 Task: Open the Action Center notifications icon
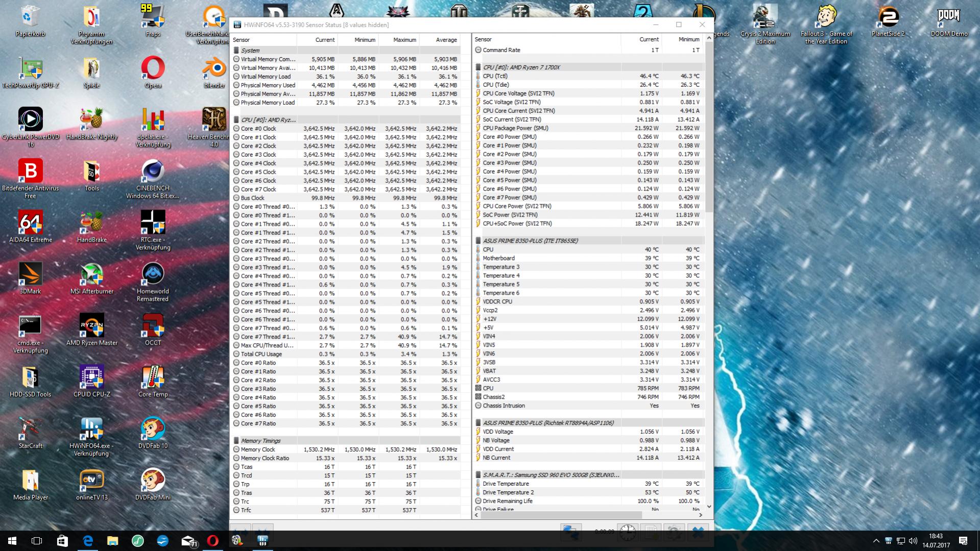[x=963, y=541]
